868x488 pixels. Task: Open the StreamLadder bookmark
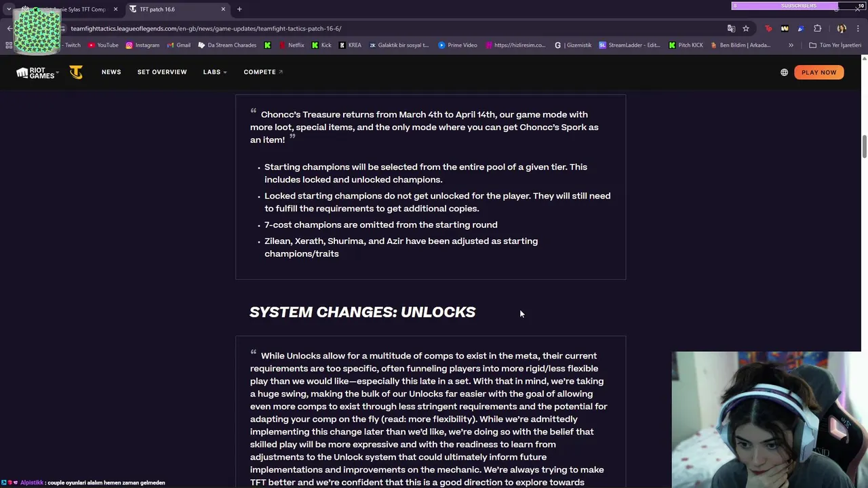629,45
